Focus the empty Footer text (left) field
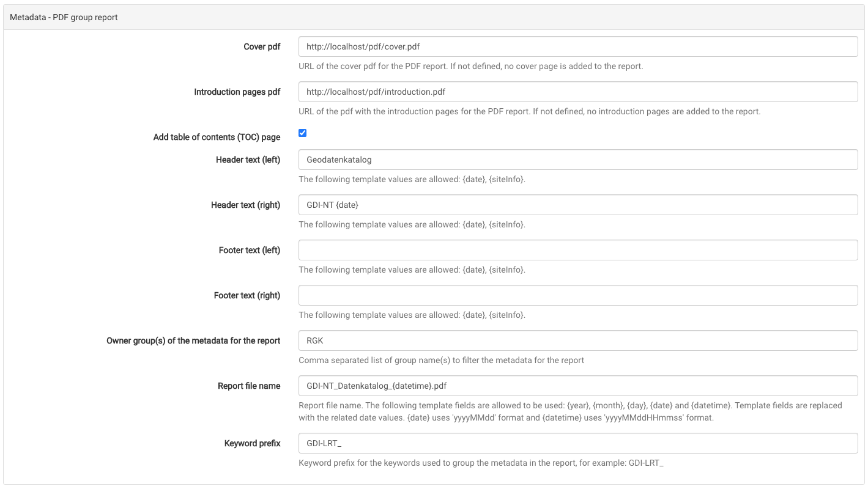 click(578, 250)
